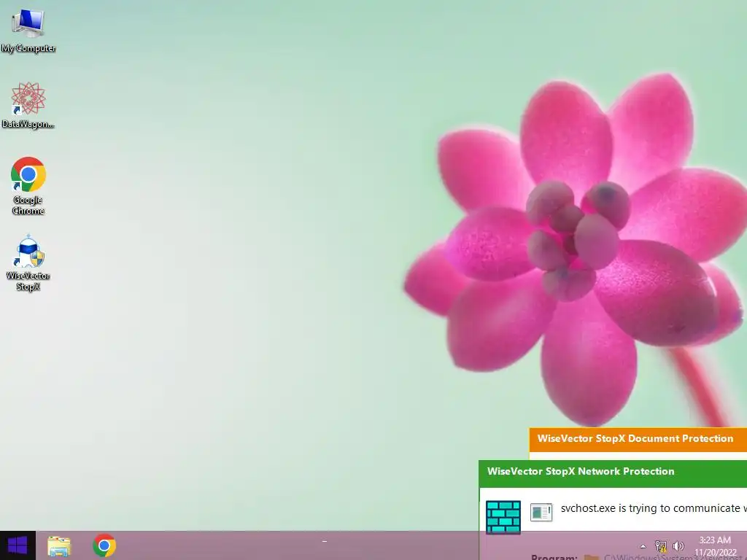747x560 pixels.
Task: Open the volume speaker tray icon
Action: (x=678, y=546)
